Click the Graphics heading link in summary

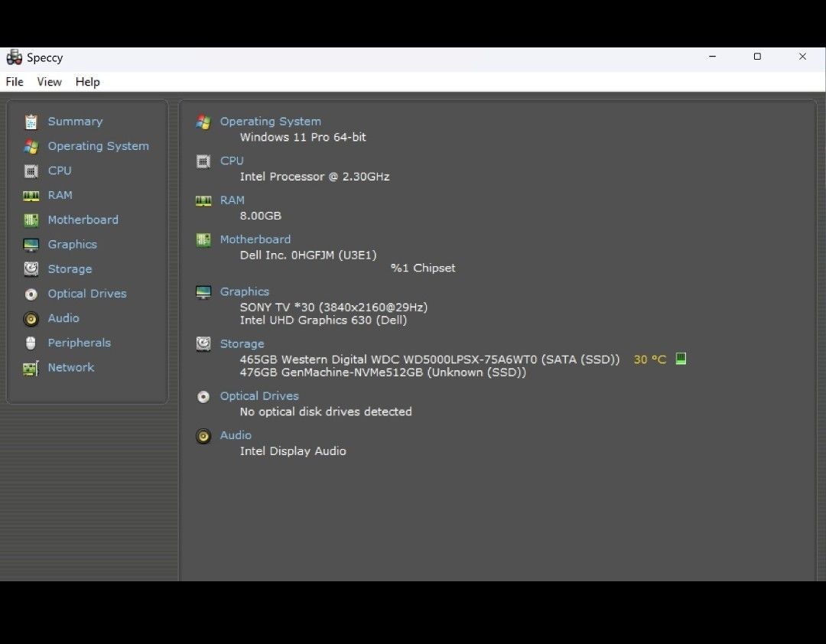click(245, 291)
